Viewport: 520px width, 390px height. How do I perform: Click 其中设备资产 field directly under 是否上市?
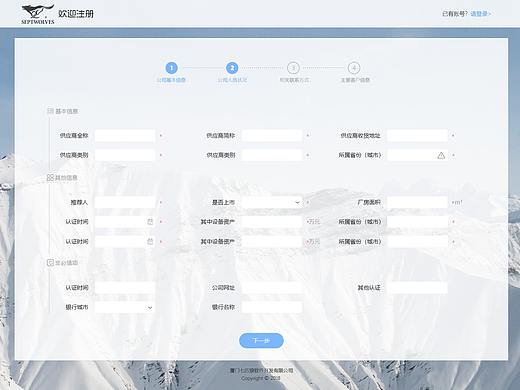(272, 222)
